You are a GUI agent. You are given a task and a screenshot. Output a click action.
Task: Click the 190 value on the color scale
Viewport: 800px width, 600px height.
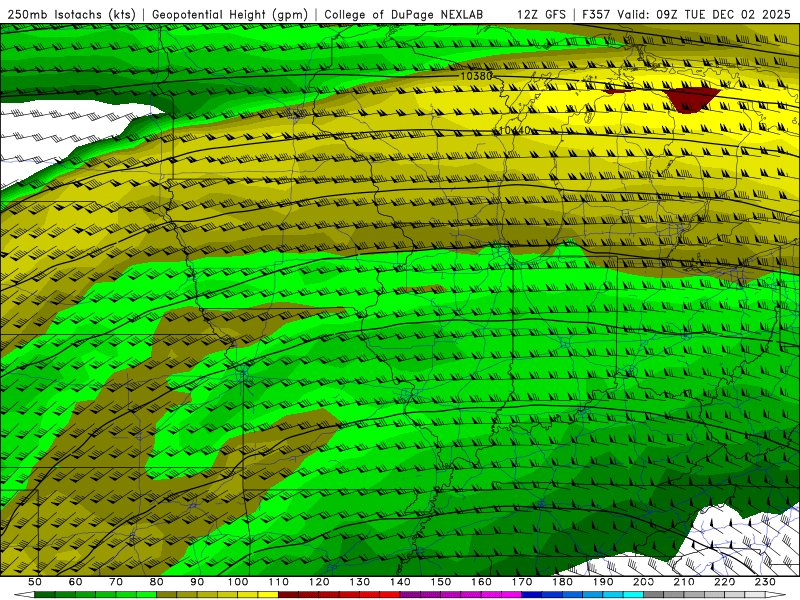pyautogui.click(x=603, y=582)
